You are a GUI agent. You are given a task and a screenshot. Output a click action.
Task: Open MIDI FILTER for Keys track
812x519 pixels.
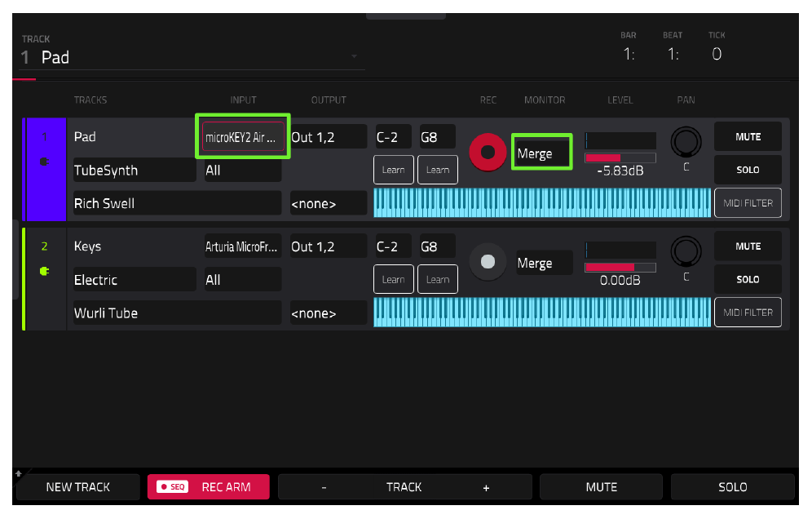748,312
